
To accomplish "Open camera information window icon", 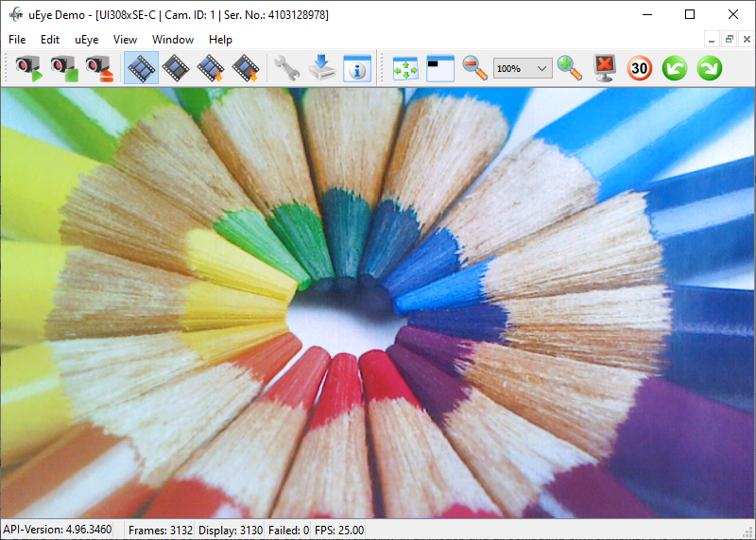I will coord(357,68).
